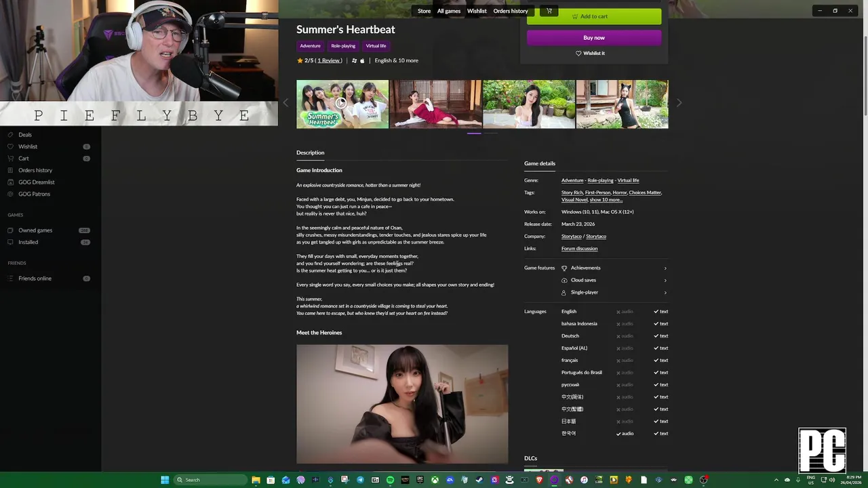
Task: Open the Storytaco developer company link
Action: click(572, 237)
